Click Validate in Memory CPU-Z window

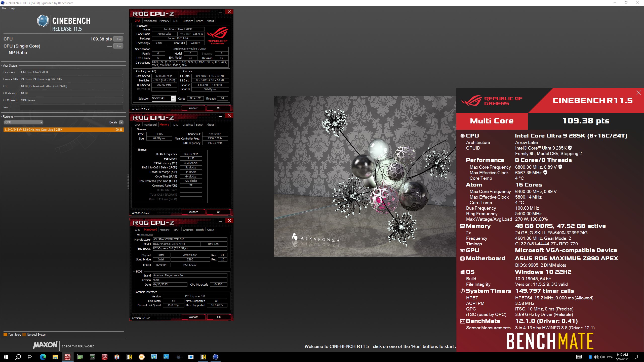(193, 212)
